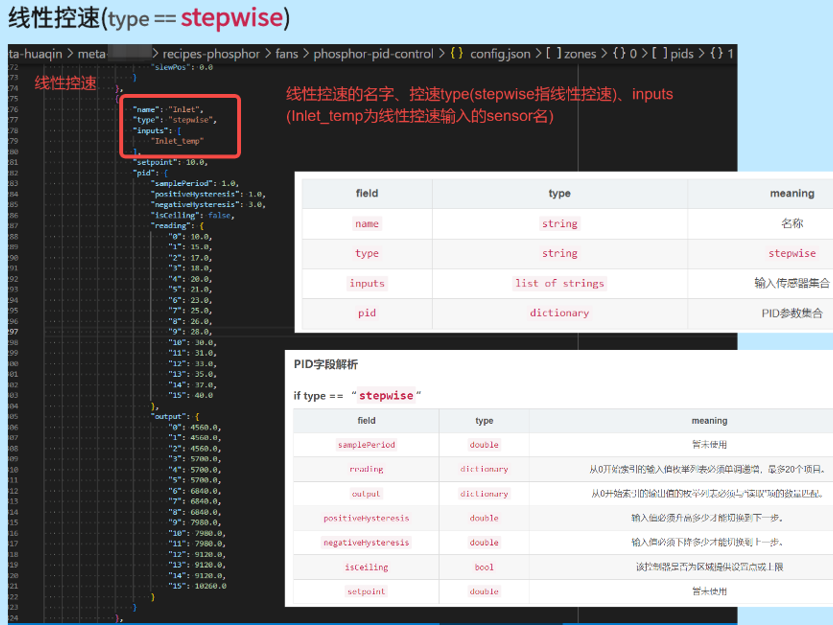
Task: Click reading entry "9": 28.0
Action: (x=190, y=332)
